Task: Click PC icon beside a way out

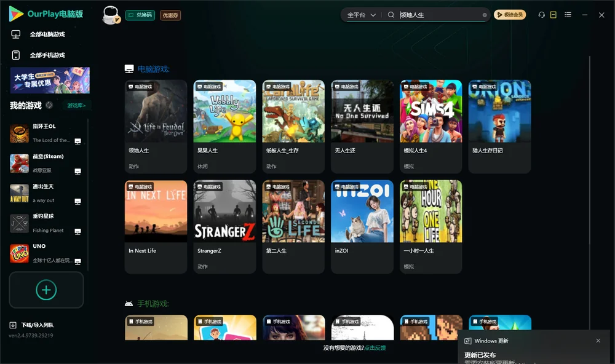Action: pos(77,201)
